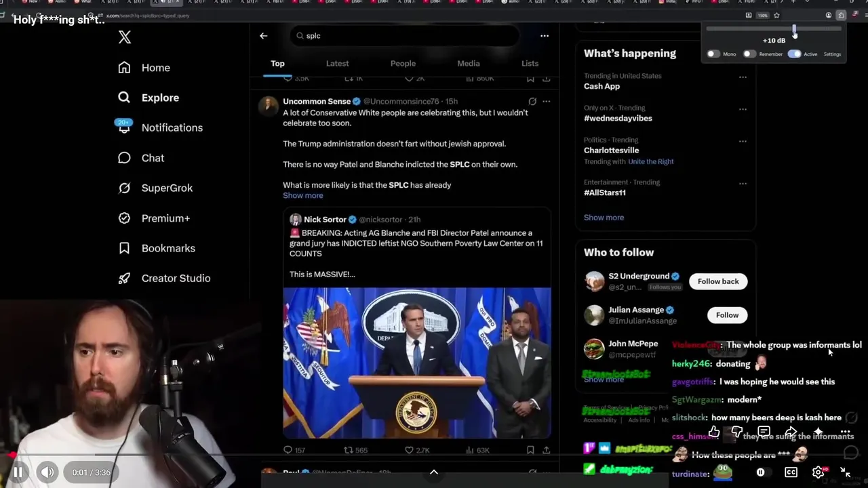Like the video with thumbs up

coord(714,432)
